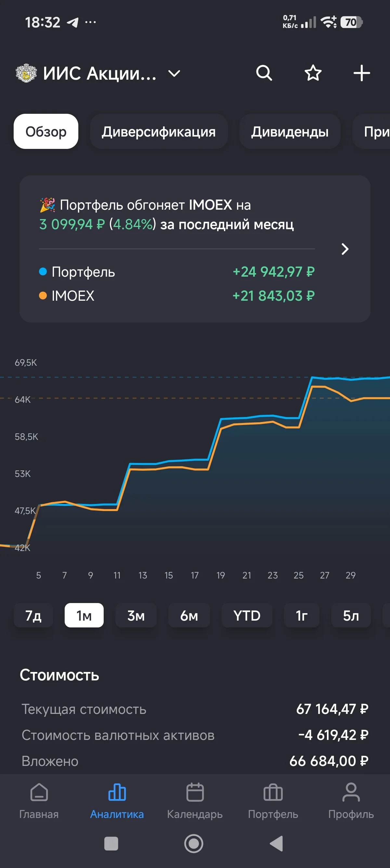Tap the Стоимость section heading
The width and height of the screenshot is (390, 868).
pos(59,675)
